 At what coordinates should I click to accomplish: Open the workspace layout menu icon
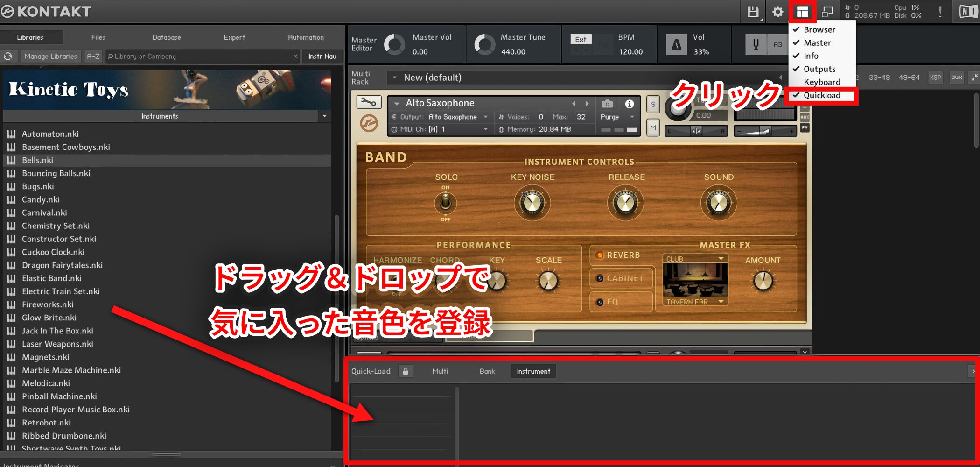point(802,12)
